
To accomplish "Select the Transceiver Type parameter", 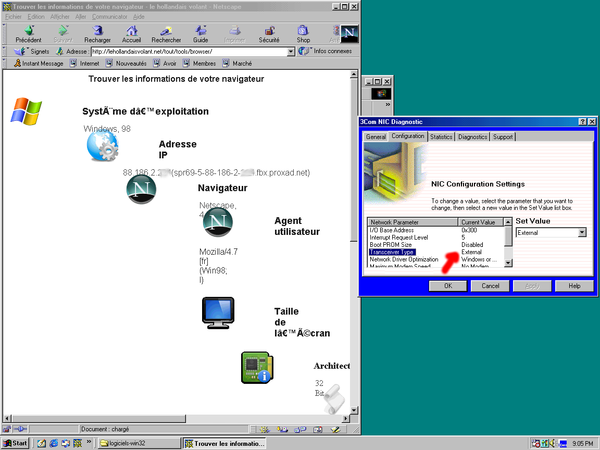I will (392, 252).
